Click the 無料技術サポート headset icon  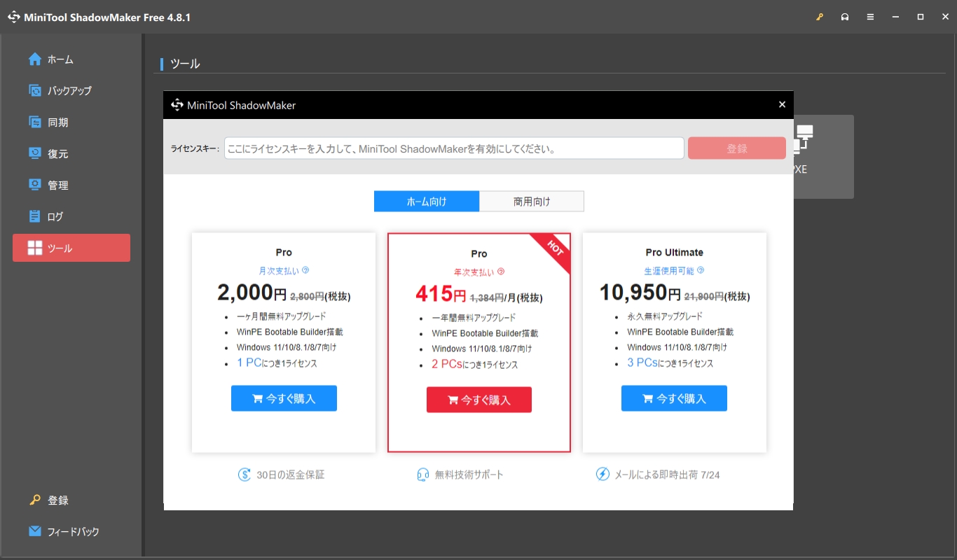(422, 475)
